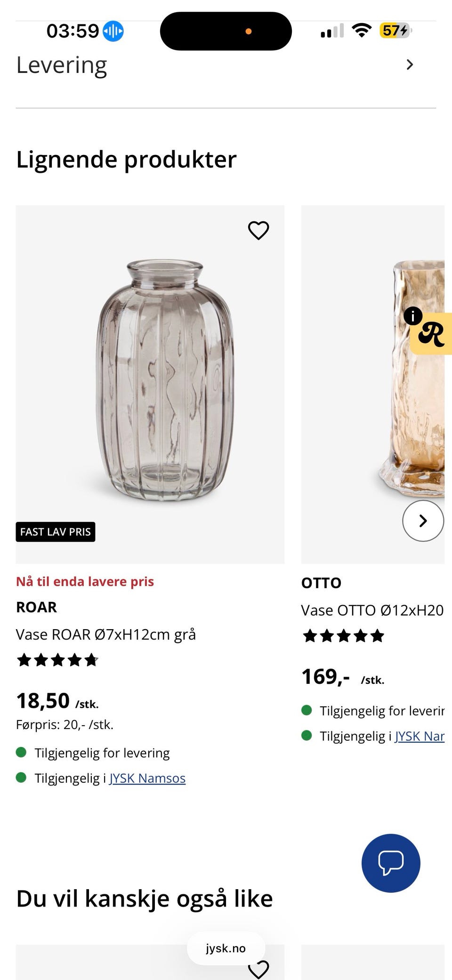452x980 pixels.
Task: Tap the battery indicator in status bar
Action: (396, 31)
